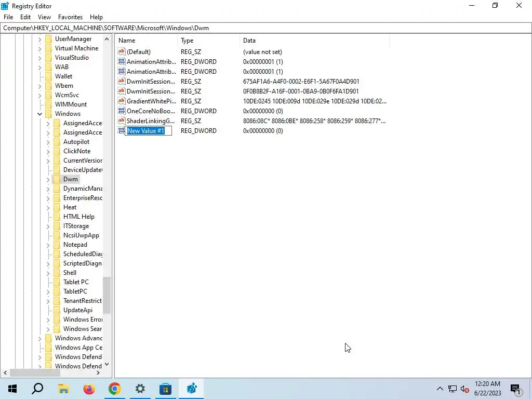Screen dimensions: 532x399
Task: Click the New Value #1 name edit box
Action: tap(149, 130)
